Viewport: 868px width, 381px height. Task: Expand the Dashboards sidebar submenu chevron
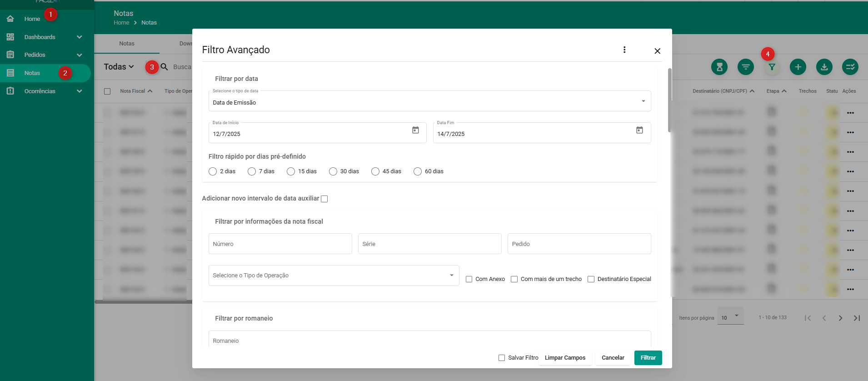[80, 37]
